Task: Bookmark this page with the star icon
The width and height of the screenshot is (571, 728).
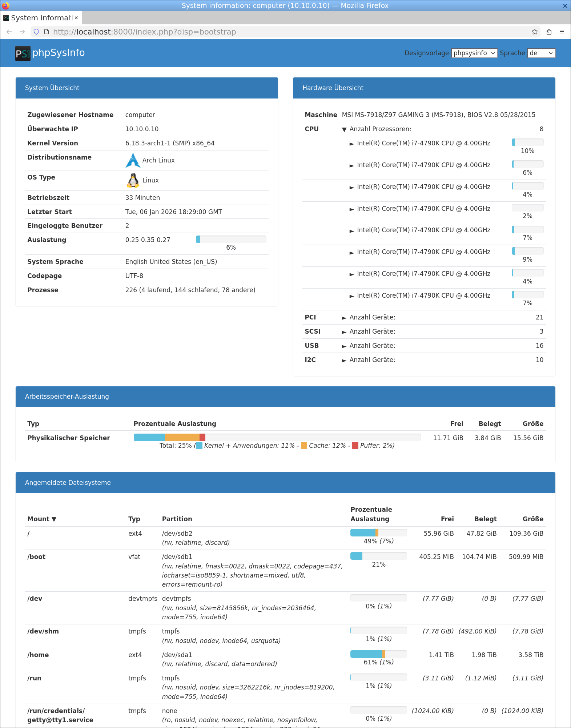Action: pyautogui.click(x=534, y=32)
